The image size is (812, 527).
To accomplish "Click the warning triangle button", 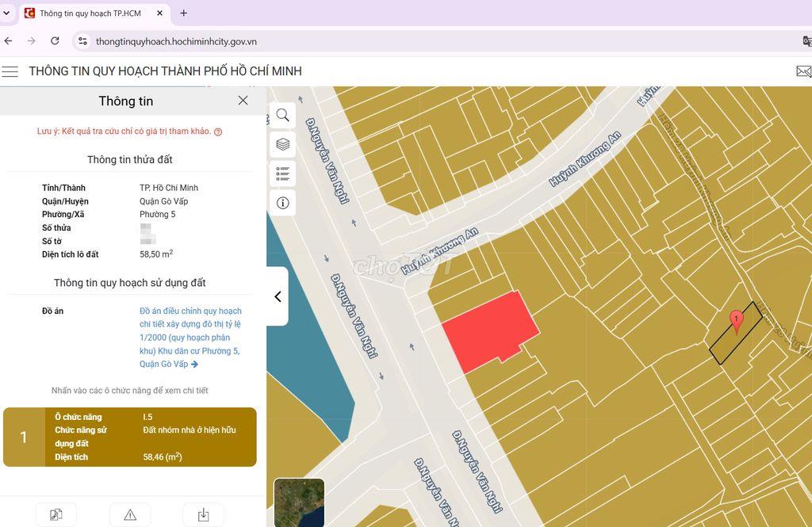I will pyautogui.click(x=130, y=514).
